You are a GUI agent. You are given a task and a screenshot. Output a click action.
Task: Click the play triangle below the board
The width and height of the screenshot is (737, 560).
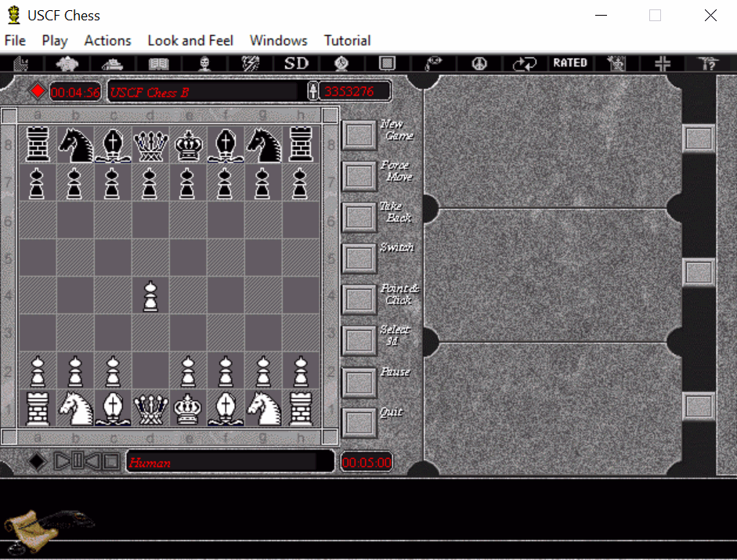62,461
